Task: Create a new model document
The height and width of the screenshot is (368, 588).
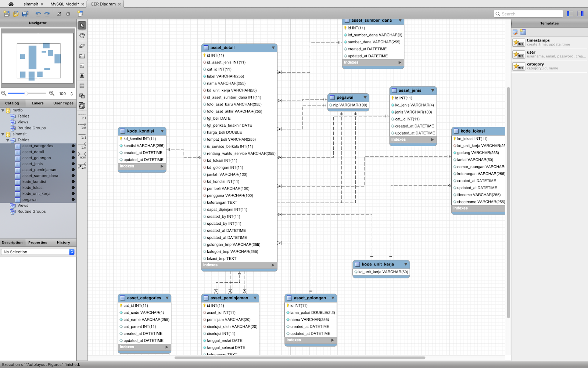Action: coord(7,14)
